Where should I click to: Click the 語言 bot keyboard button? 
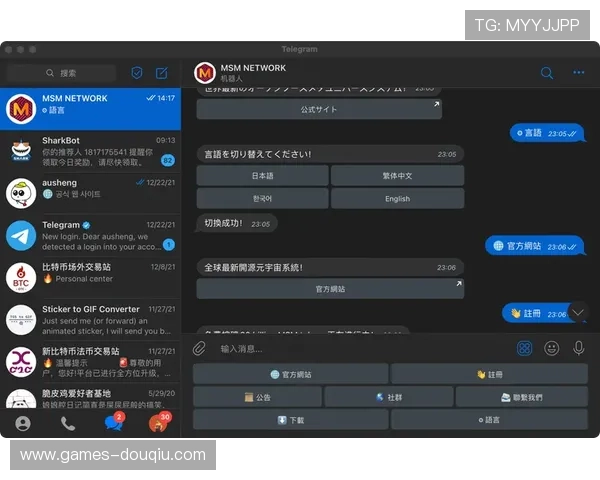click(489, 420)
